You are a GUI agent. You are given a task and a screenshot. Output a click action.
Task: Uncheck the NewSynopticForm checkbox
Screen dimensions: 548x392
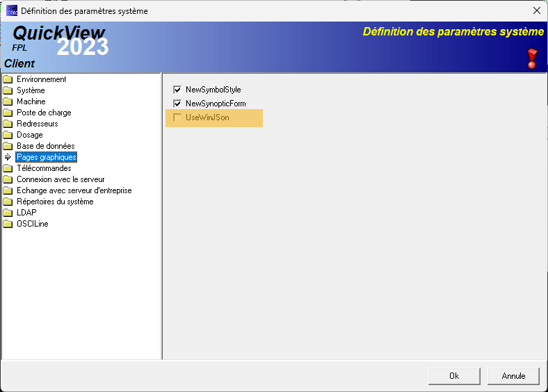pos(177,104)
